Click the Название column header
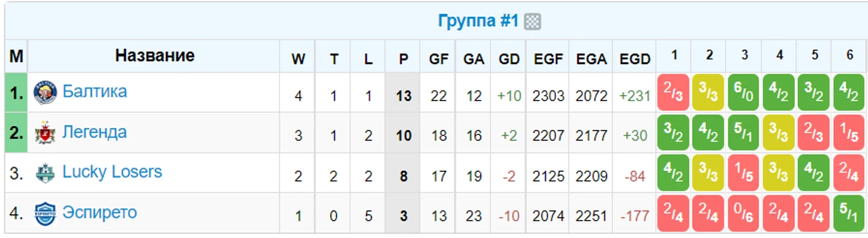The width and height of the screenshot is (868, 238). click(155, 56)
